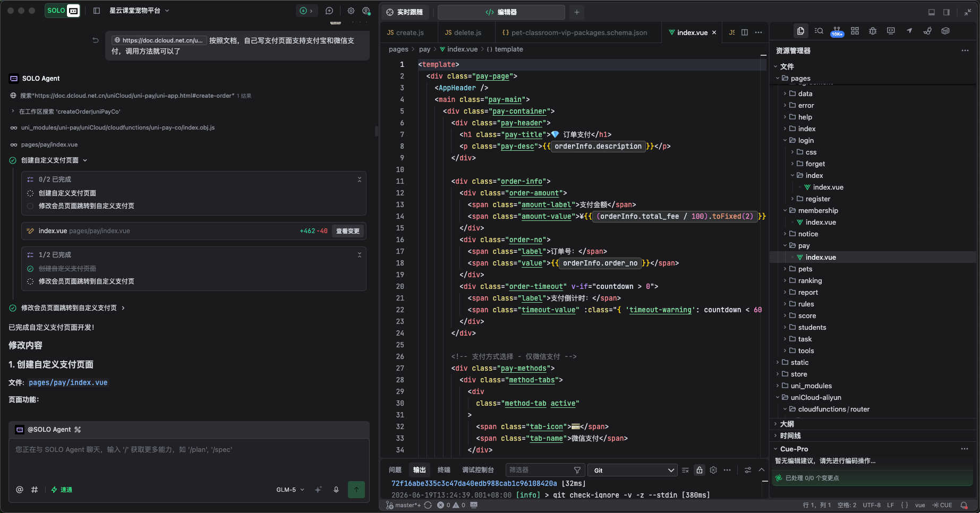Open the Explorer files icon in sidebar

coord(800,31)
